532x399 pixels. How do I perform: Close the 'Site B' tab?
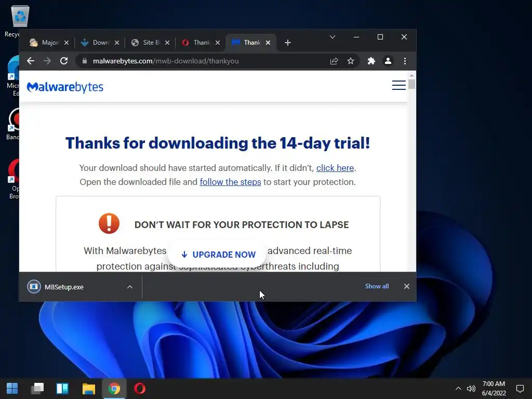(x=167, y=43)
